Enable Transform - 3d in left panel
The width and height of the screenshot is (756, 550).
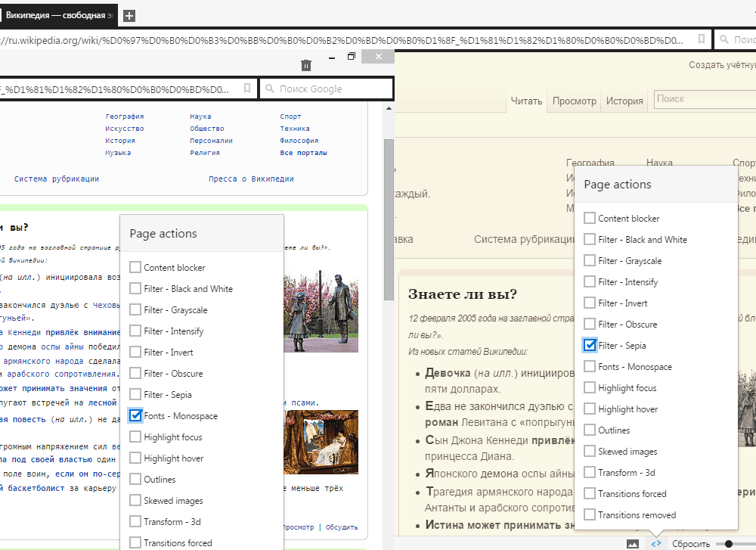[135, 522]
